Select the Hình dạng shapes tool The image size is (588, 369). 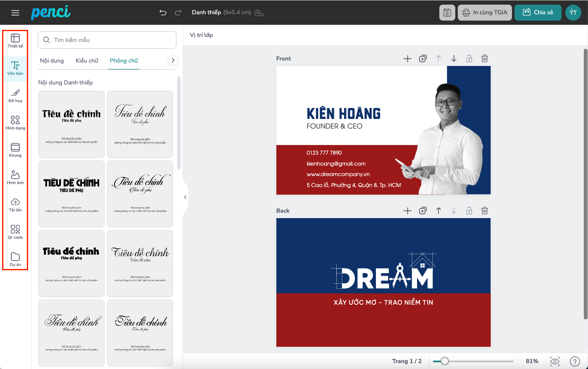15,123
